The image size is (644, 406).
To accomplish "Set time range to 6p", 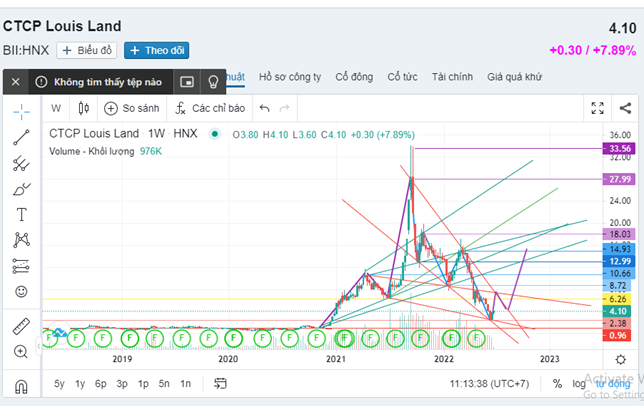I will click(101, 384).
